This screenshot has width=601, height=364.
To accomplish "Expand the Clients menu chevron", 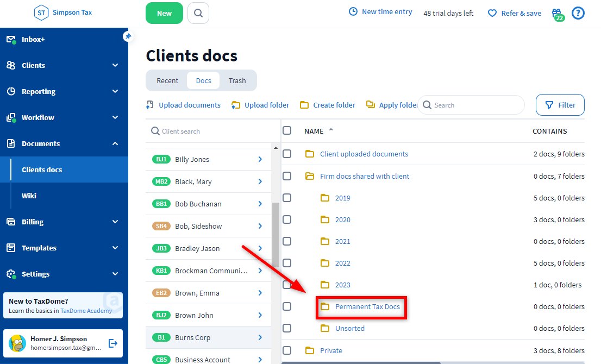I will coord(115,65).
